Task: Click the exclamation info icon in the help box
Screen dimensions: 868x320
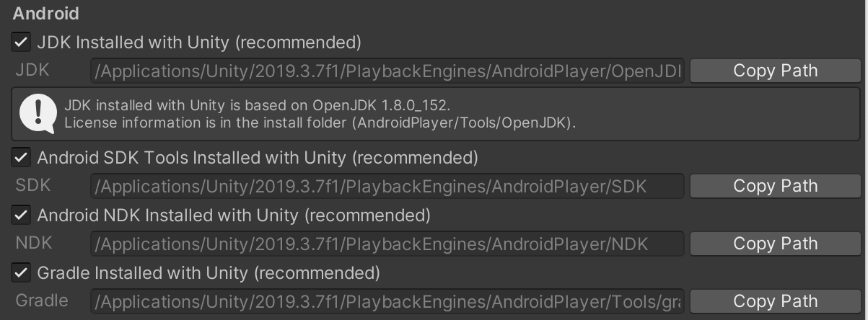Action: [37, 115]
